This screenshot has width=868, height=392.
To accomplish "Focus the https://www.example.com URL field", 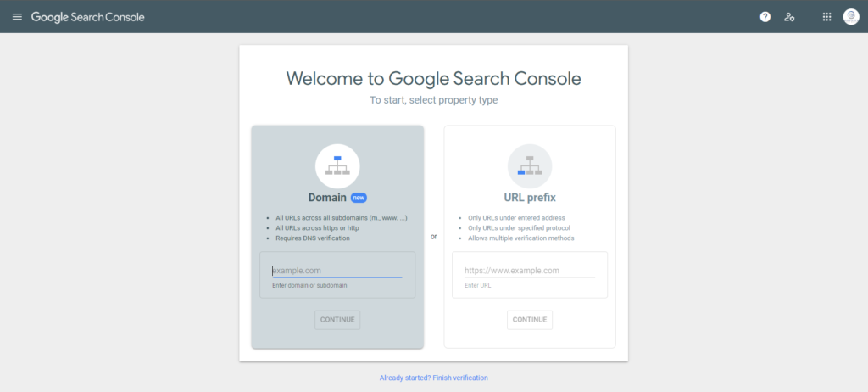I will 530,271.
